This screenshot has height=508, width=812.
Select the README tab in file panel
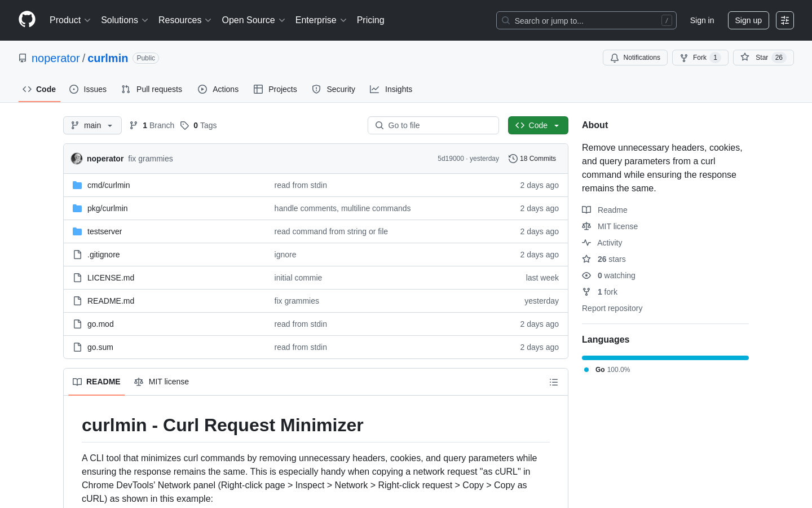(96, 382)
